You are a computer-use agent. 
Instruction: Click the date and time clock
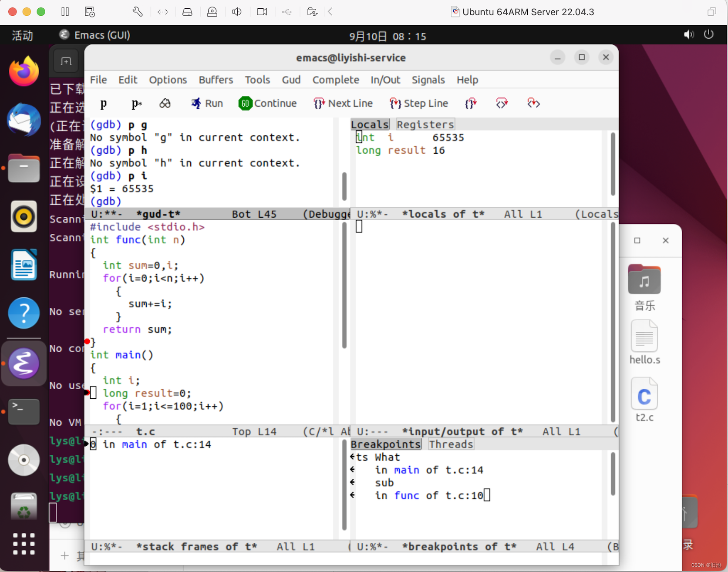pos(388,36)
